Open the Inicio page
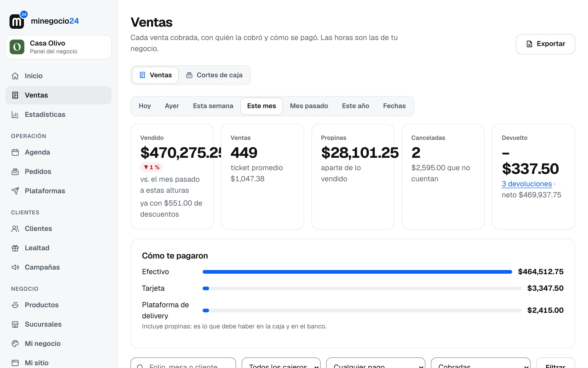This screenshot has width=588, height=368. coord(59,76)
